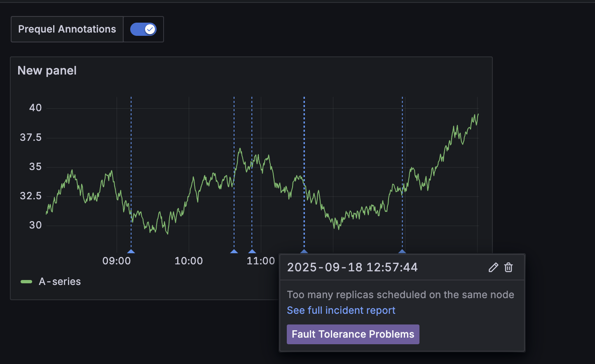595x364 pixels.
Task: Edit the annotation with the pencil icon
Action: [493, 268]
